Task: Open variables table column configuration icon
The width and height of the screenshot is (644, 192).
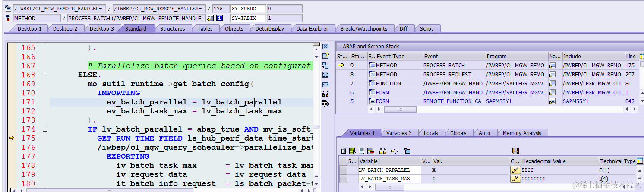Action: click(640, 161)
